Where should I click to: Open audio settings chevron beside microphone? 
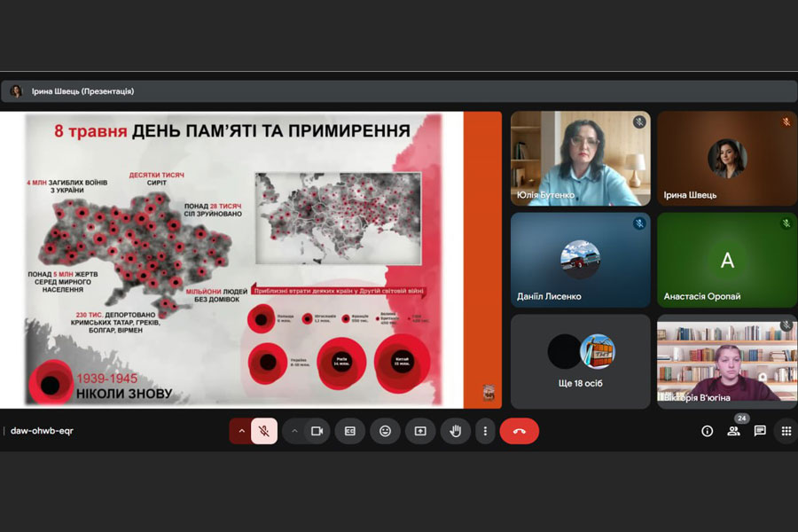[x=242, y=431]
